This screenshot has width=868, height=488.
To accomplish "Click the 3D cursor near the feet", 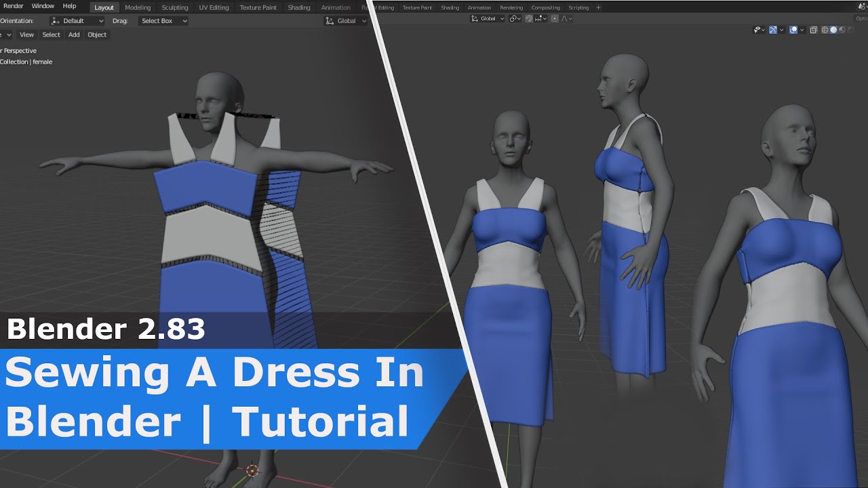I will (252, 470).
